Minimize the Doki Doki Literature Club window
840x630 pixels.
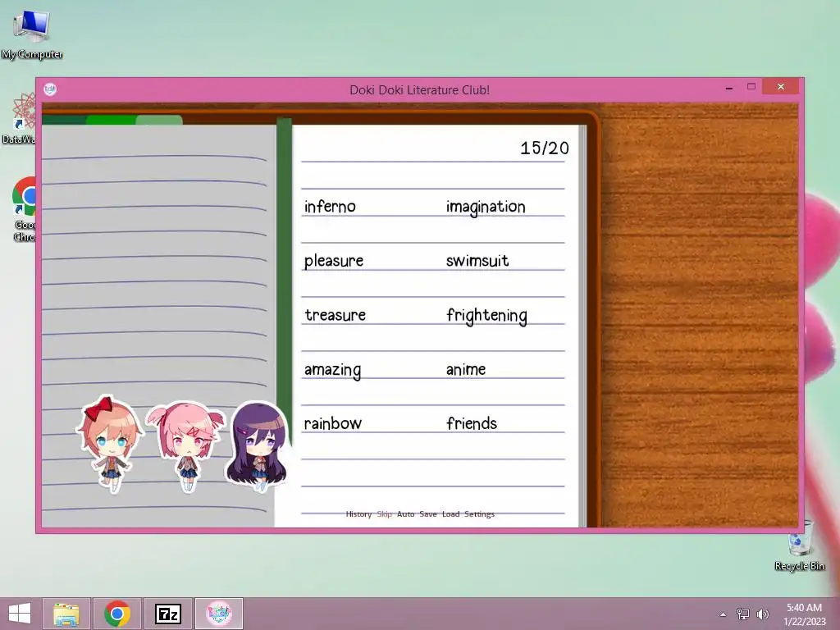click(x=729, y=87)
